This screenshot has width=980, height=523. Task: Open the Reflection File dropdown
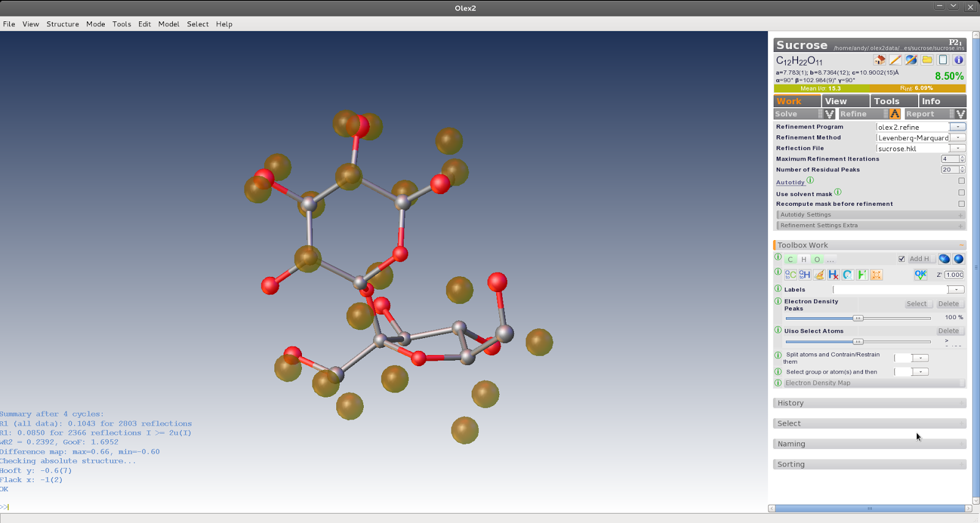pos(958,148)
